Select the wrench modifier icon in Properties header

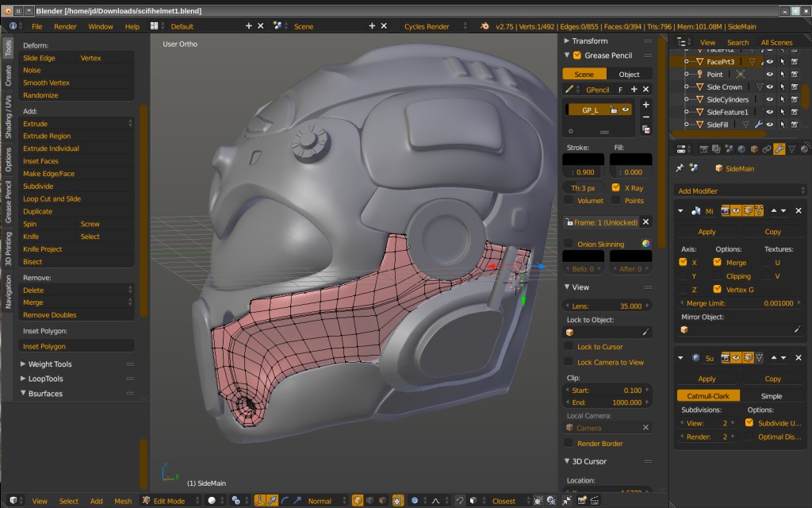(x=779, y=151)
